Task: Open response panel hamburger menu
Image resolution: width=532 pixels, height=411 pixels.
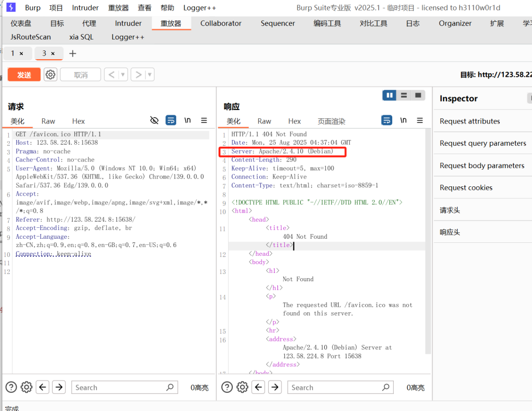Action: pyautogui.click(x=420, y=120)
